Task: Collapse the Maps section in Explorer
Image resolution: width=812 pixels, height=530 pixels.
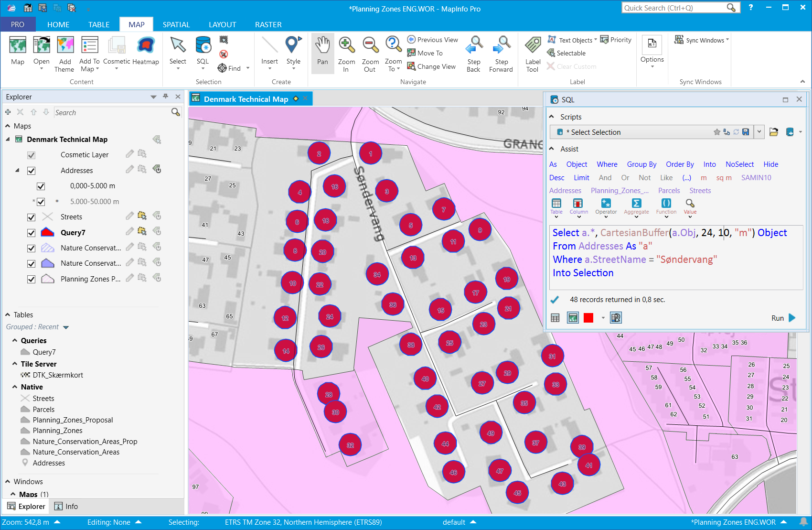Action: pyautogui.click(x=8, y=126)
